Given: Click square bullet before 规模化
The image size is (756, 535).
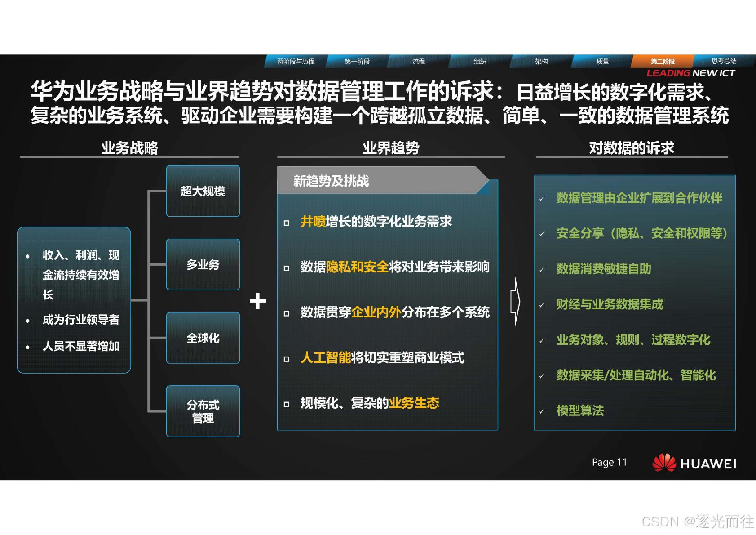Looking at the screenshot, I should [287, 404].
